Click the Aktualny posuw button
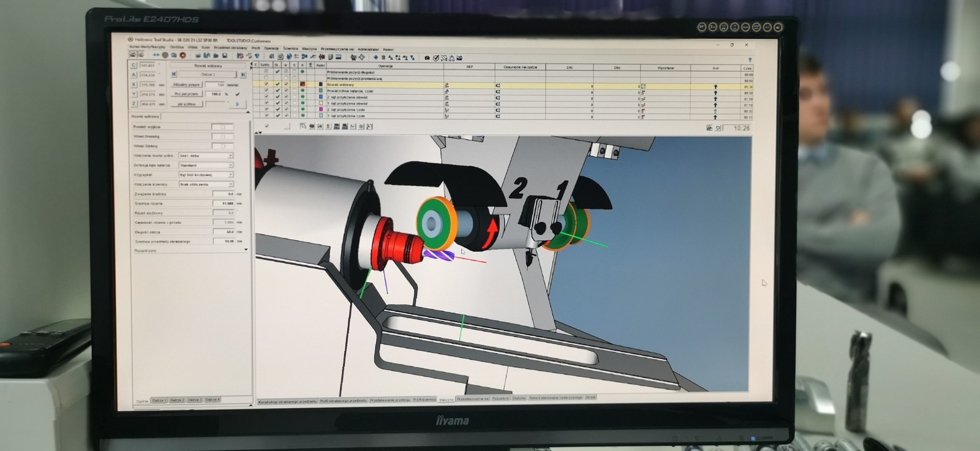The height and width of the screenshot is (451, 980). tap(186, 85)
